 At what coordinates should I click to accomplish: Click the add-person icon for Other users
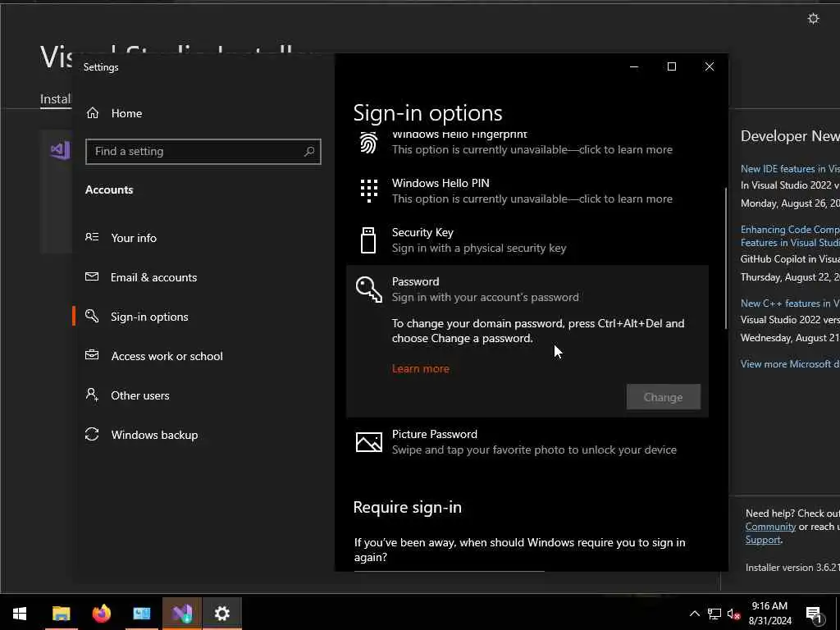tap(92, 395)
